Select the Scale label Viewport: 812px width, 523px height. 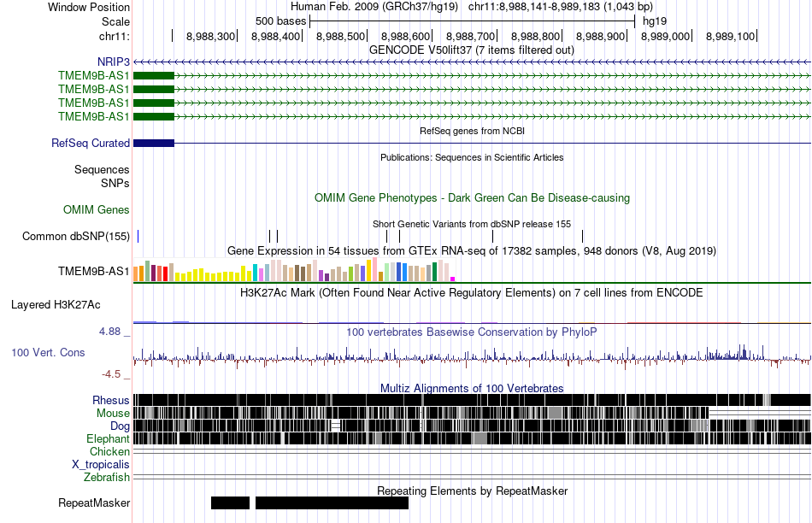point(115,21)
